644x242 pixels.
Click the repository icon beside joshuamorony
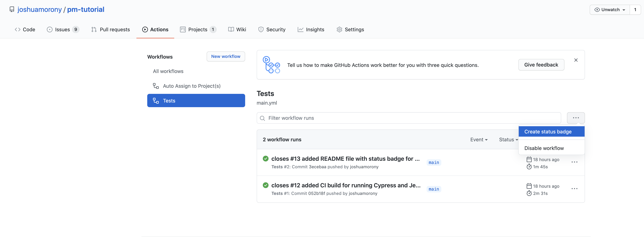[12, 10]
